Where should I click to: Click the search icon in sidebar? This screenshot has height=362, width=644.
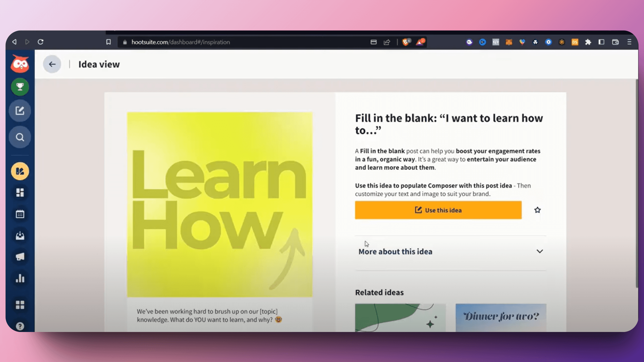point(20,137)
